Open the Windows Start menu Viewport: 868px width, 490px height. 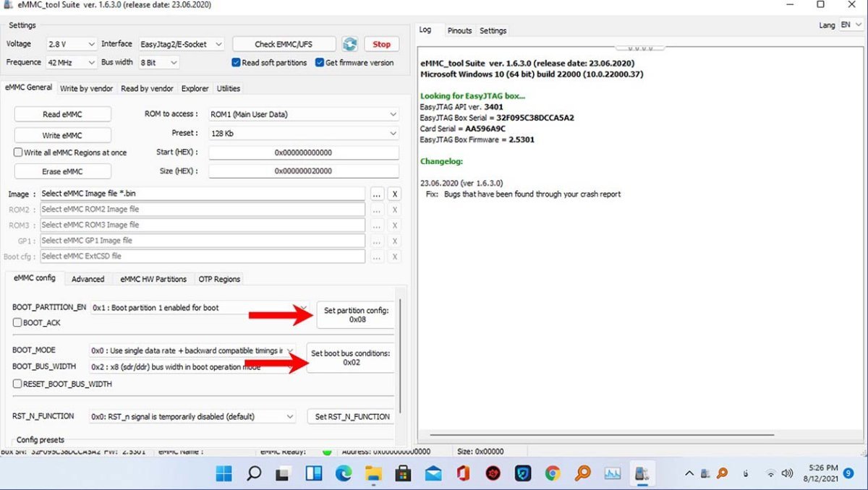tap(224, 473)
